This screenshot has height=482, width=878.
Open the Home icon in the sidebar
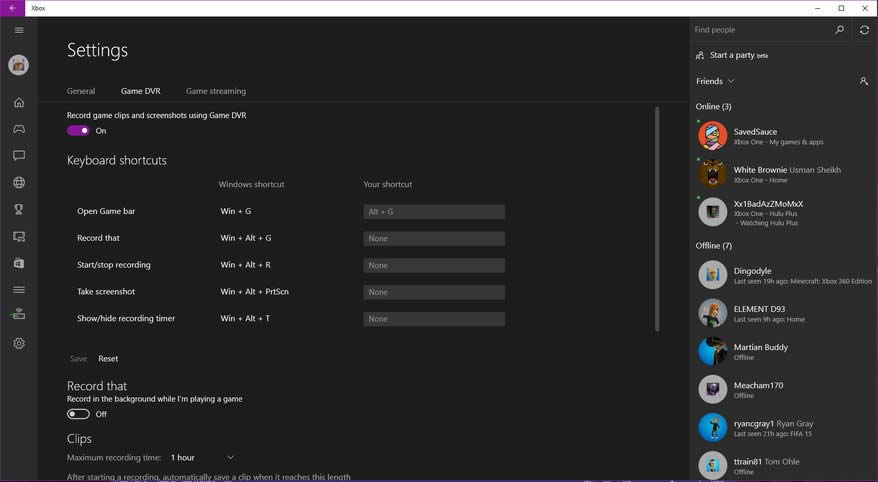18,102
